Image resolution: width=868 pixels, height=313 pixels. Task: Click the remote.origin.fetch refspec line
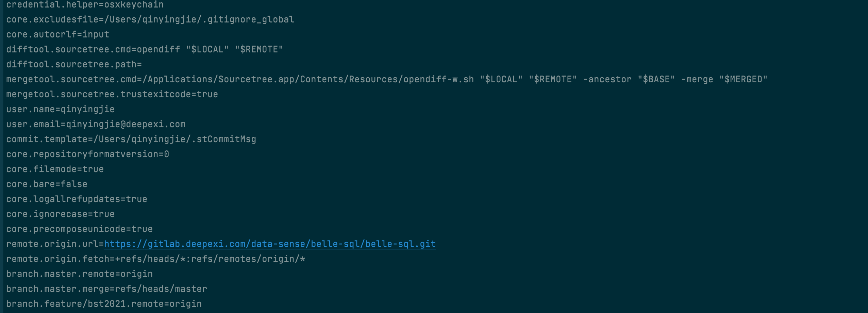tap(155, 259)
